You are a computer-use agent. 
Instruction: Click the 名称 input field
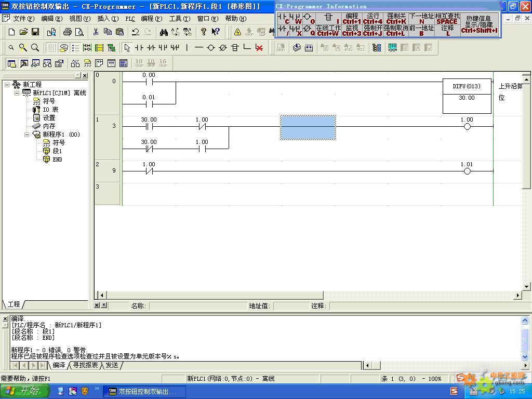click(x=198, y=306)
